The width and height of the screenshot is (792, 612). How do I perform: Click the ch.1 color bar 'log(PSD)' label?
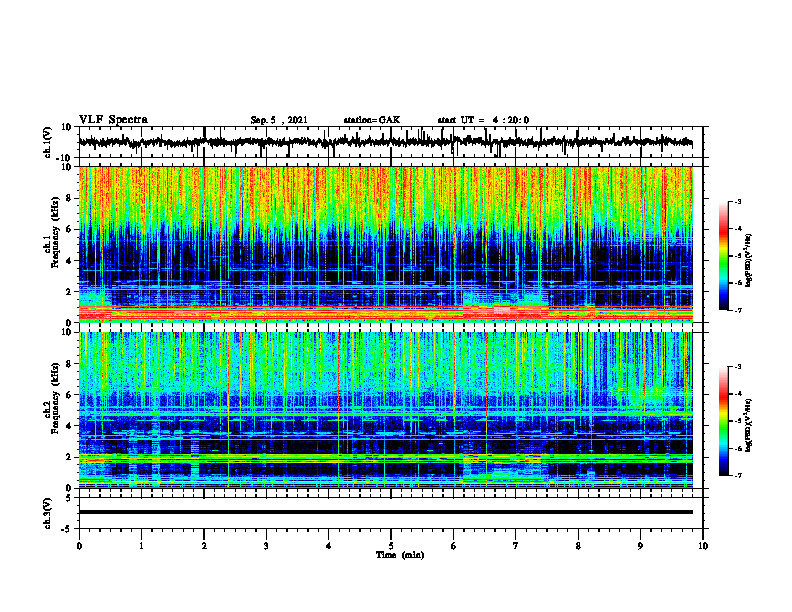[749, 260]
